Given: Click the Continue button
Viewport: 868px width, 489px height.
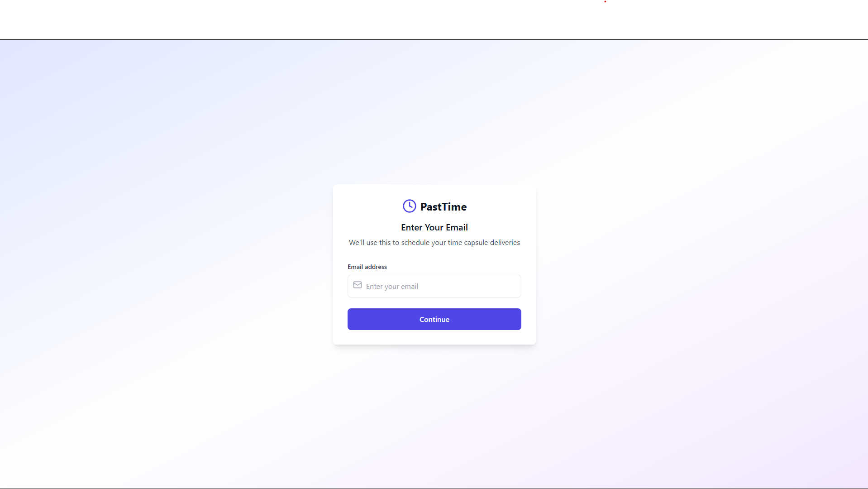Looking at the screenshot, I should (434, 319).
